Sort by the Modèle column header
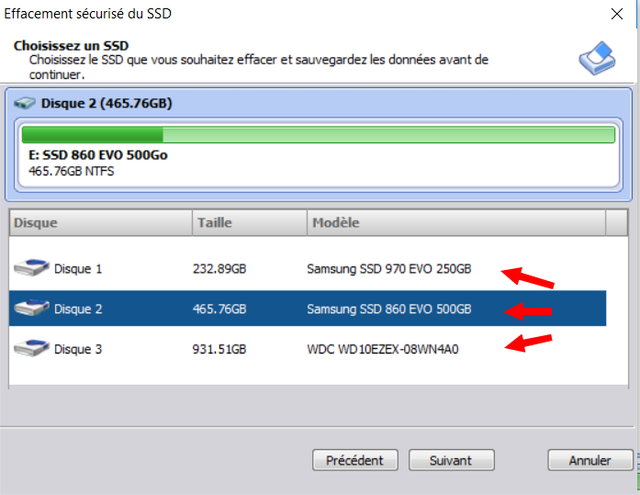 [456, 222]
